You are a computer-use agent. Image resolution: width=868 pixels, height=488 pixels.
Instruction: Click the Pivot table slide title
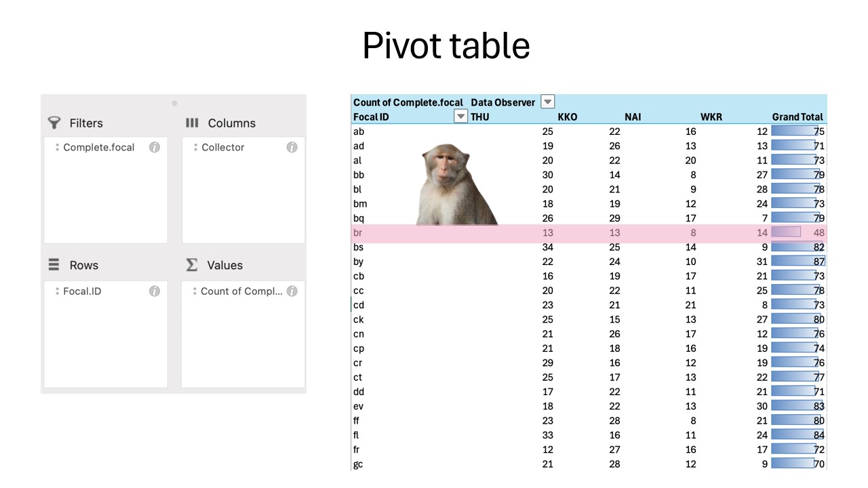pyautogui.click(x=446, y=46)
